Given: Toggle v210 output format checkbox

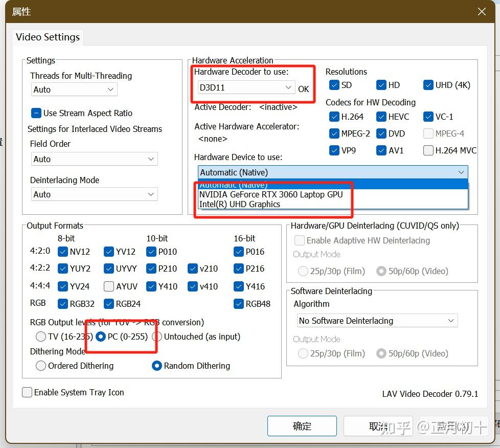Looking at the screenshot, I should pyautogui.click(x=193, y=268).
